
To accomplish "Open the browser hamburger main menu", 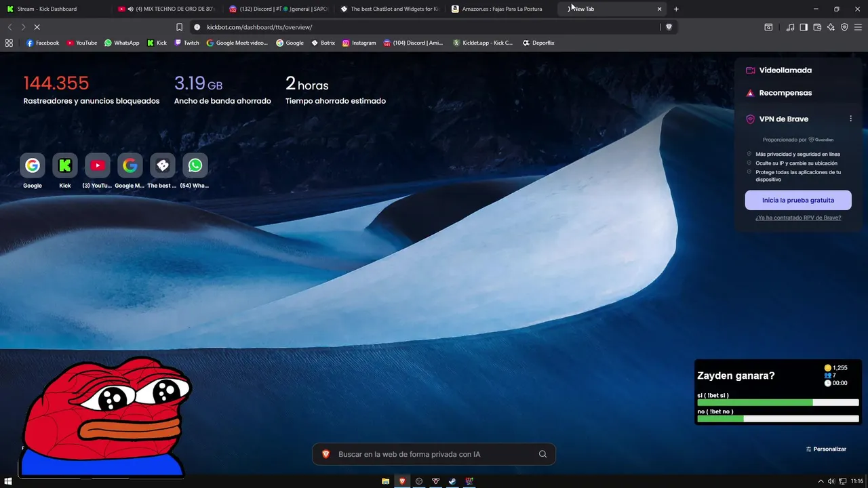I will pos(858,27).
